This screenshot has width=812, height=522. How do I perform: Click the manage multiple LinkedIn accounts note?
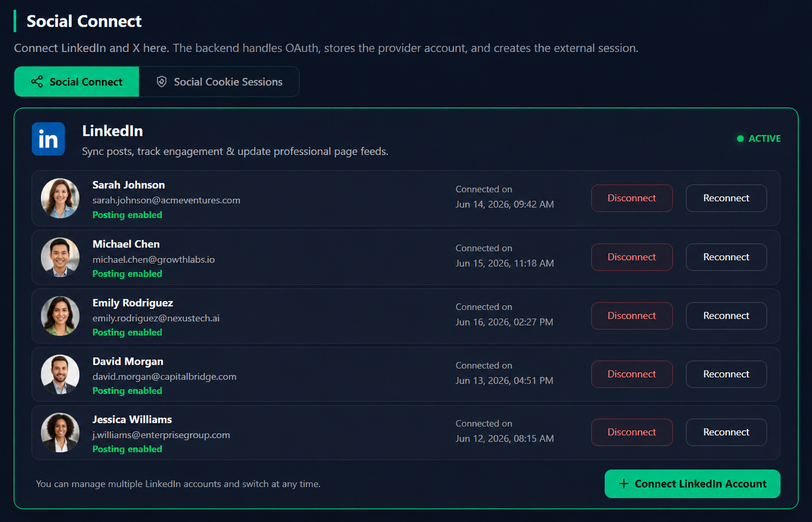[x=178, y=484]
